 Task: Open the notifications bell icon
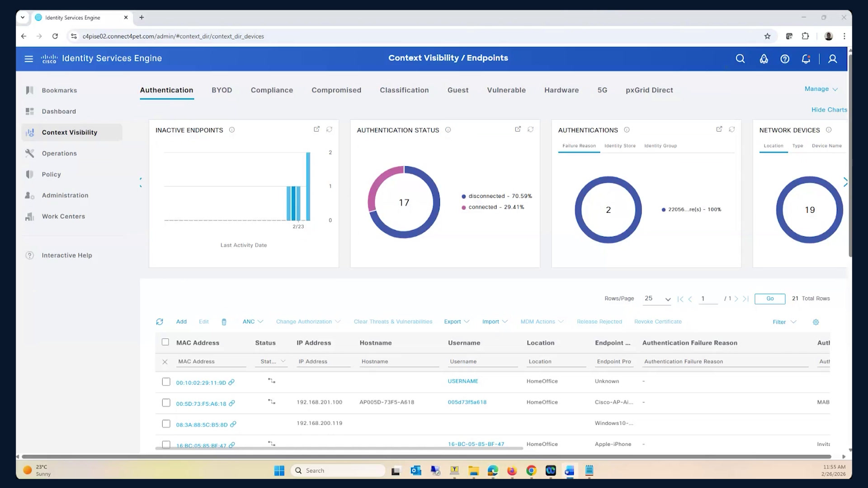click(x=806, y=59)
